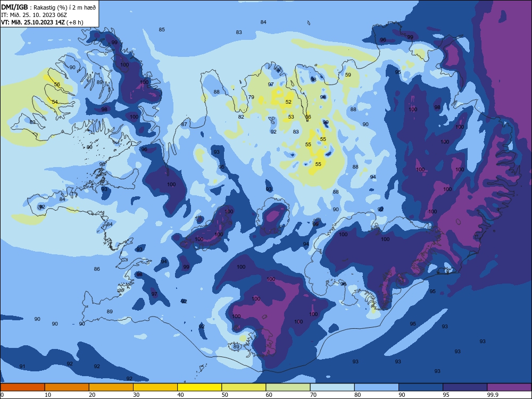Click the 'DMI/IGB : Rakastig (%) í 2 m hæð' title
Viewport: 532px width, 399px height.
coord(48,7)
